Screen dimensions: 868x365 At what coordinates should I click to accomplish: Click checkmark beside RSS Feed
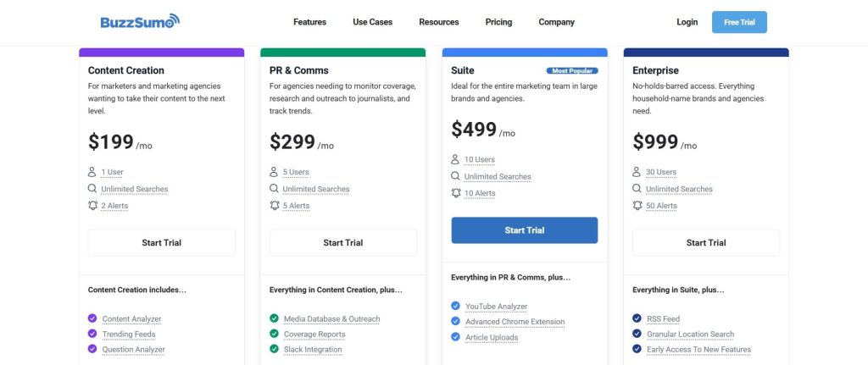(x=637, y=318)
